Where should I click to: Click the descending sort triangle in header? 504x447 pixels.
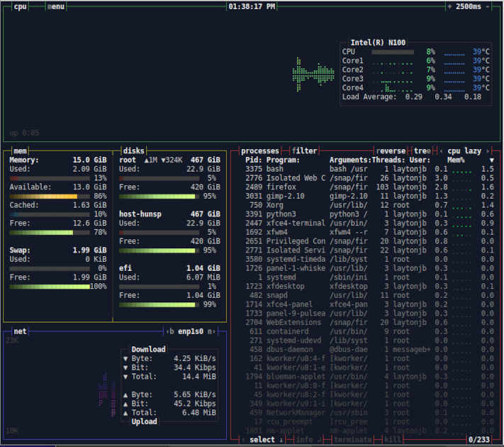[x=492, y=160]
